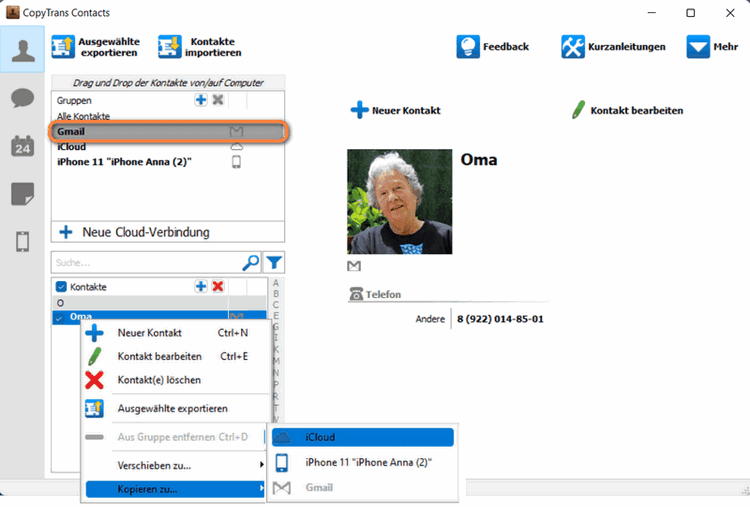Viewport: 750px width, 507px height.
Task: Select Alle Kontakte group
Action: [x=83, y=116]
